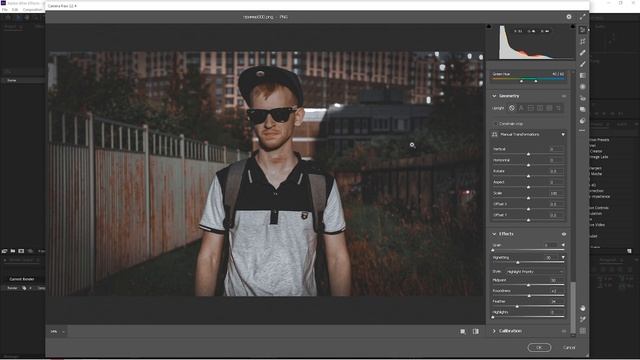Adjust the Midpoint slider
Viewport: 640px width, 360px height.
(529, 285)
